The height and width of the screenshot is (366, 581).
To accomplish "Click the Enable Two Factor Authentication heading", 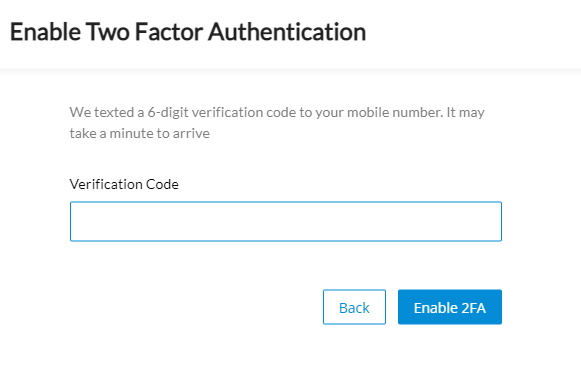I will (x=188, y=32).
